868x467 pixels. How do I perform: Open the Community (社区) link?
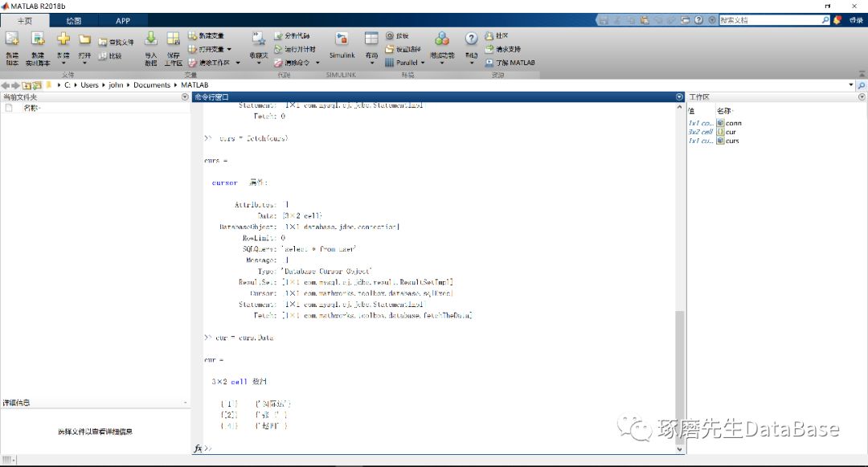coord(497,35)
